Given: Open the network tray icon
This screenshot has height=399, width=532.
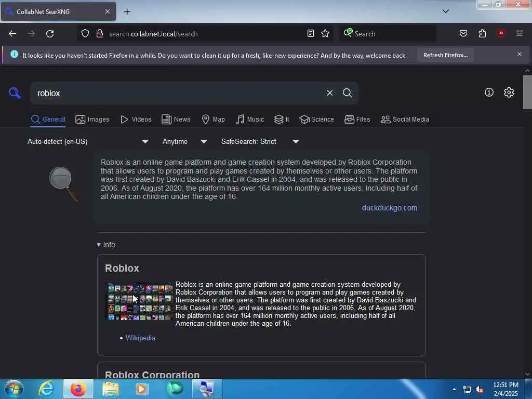Looking at the screenshot, I should coord(467,390).
